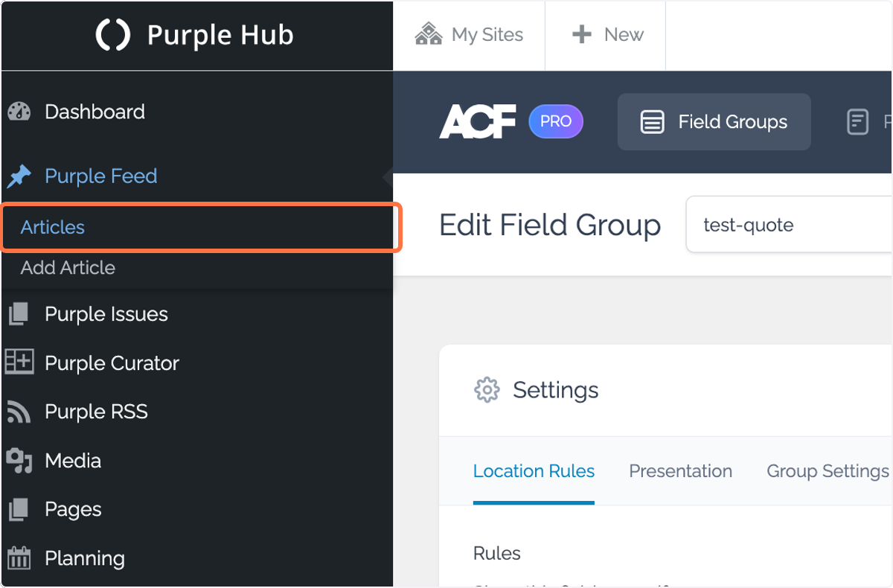
Task: Switch to Field Groups navigation tab
Action: tap(714, 122)
